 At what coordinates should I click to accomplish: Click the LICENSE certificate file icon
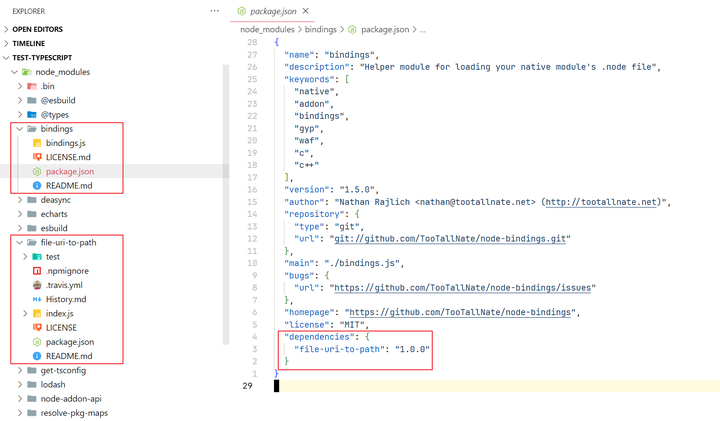[x=37, y=328]
